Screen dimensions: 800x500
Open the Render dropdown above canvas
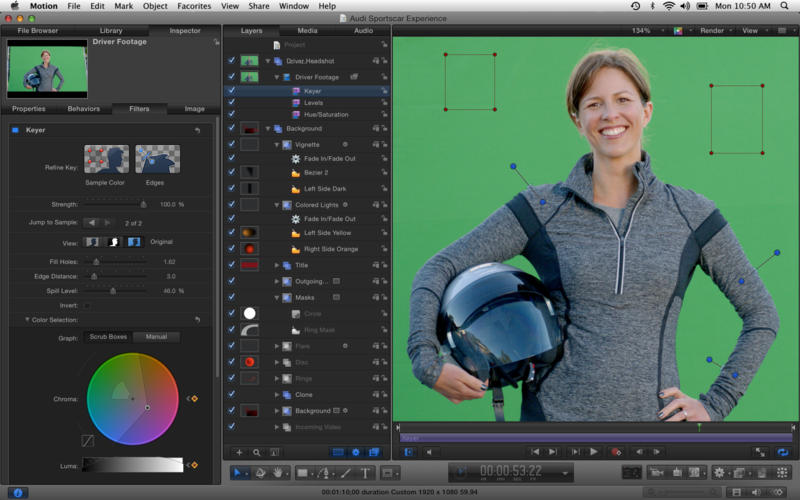coord(714,31)
